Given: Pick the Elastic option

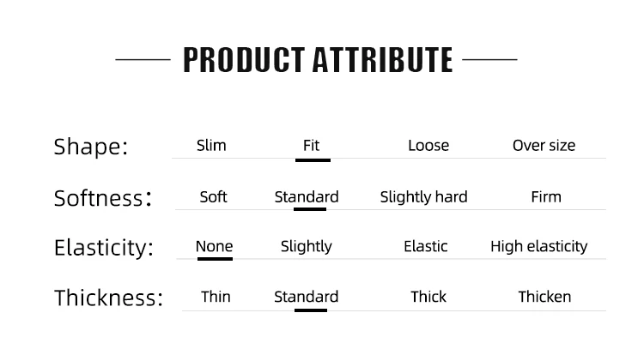Looking at the screenshot, I should click(x=426, y=246).
